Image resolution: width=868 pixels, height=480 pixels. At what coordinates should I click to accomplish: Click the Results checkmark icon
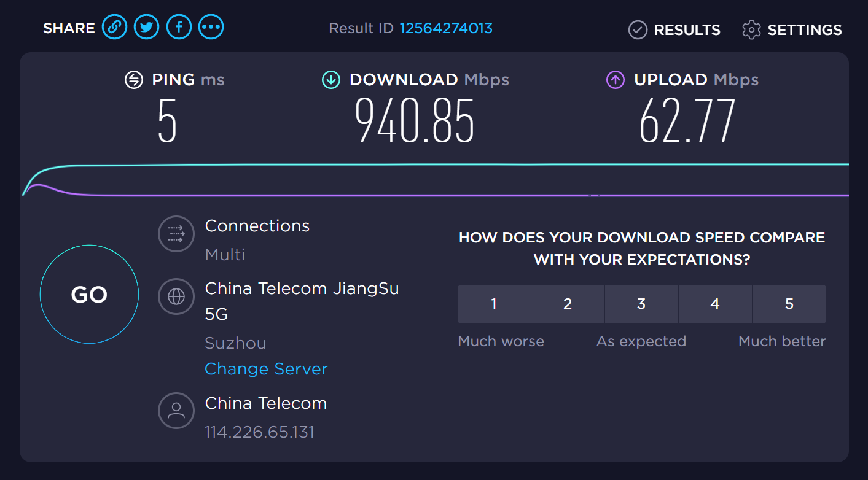coord(638,29)
